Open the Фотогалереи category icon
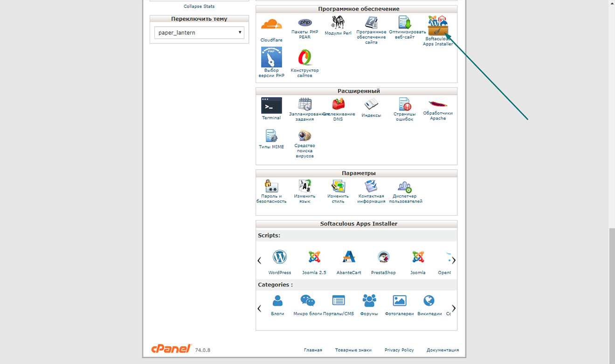Viewport: 615px width, 364px height. click(400, 301)
